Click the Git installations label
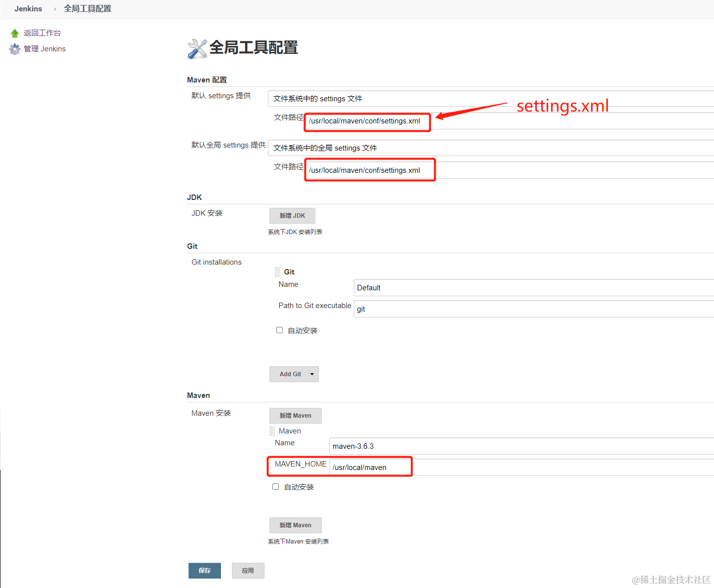This screenshot has height=588, width=714. (217, 262)
